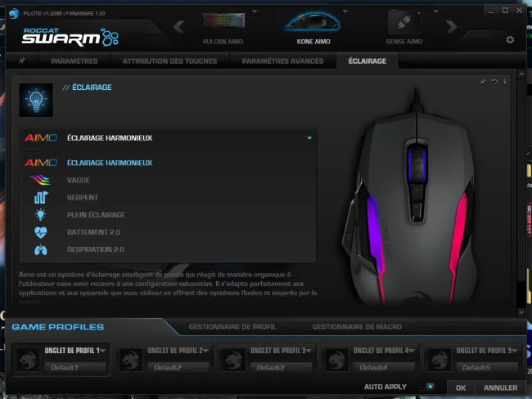Screen dimensions: 532x399
Task: Click the Annuler button
Action: click(500, 388)
